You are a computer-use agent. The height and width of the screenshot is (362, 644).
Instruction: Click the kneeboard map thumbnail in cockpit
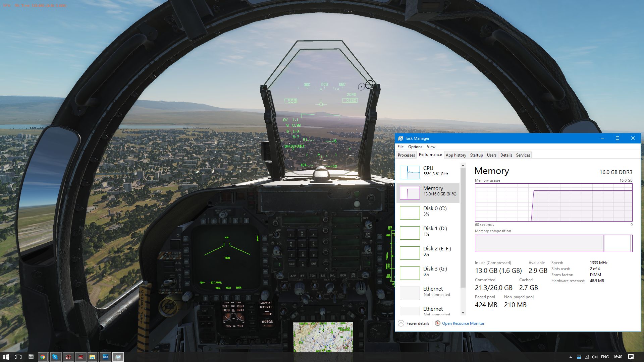pos(323,337)
